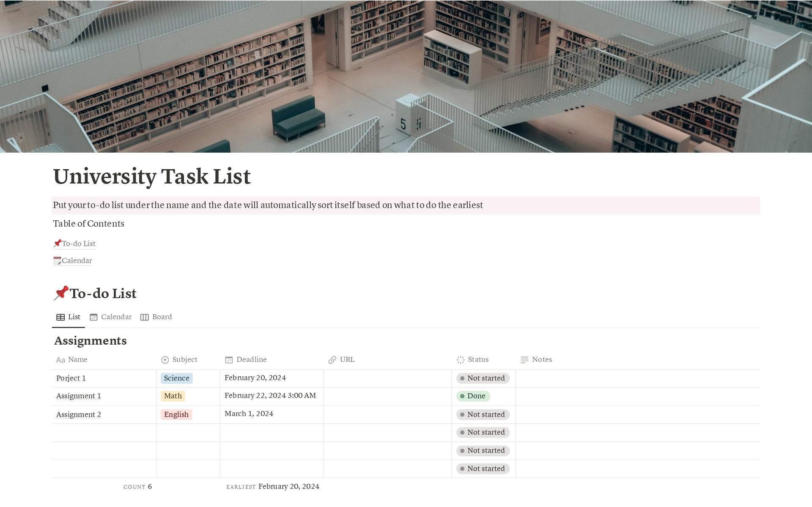This screenshot has height=507, width=812.
Task: Open Assignment 2's Not started status selector
Action: 483,414
